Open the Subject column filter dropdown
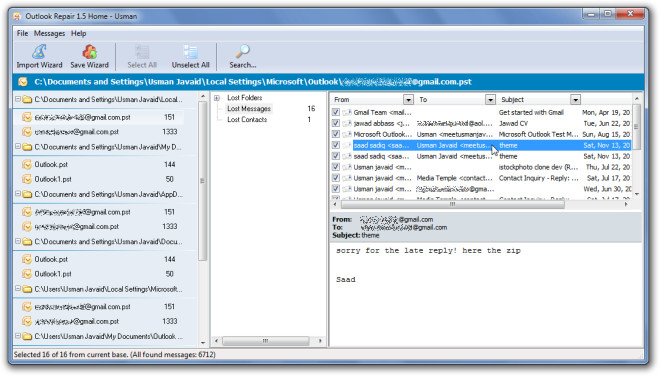Viewport: 660px width, 376px height. click(575, 99)
